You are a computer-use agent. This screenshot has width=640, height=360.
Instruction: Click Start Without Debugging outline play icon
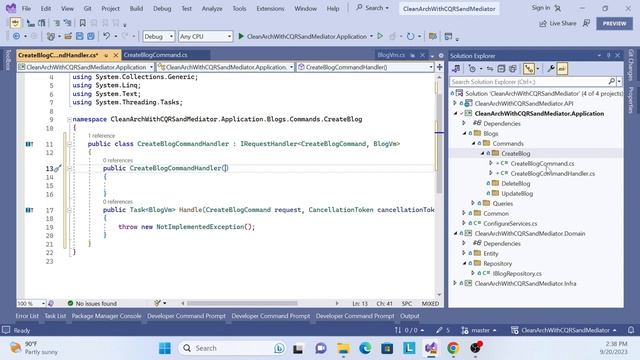tap(380, 36)
